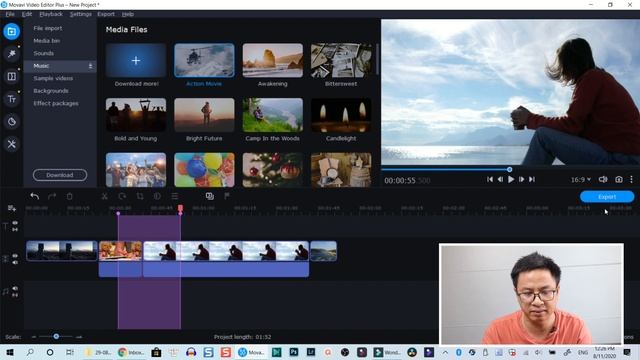The height and width of the screenshot is (360, 640).
Task: Open the More tools wrench tab
Action: (x=11, y=144)
